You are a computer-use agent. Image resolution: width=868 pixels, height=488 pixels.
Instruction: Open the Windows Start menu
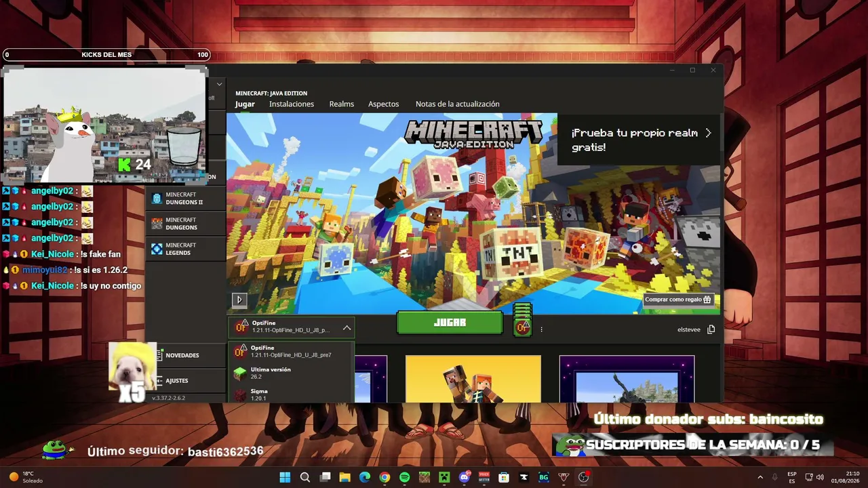click(x=285, y=477)
